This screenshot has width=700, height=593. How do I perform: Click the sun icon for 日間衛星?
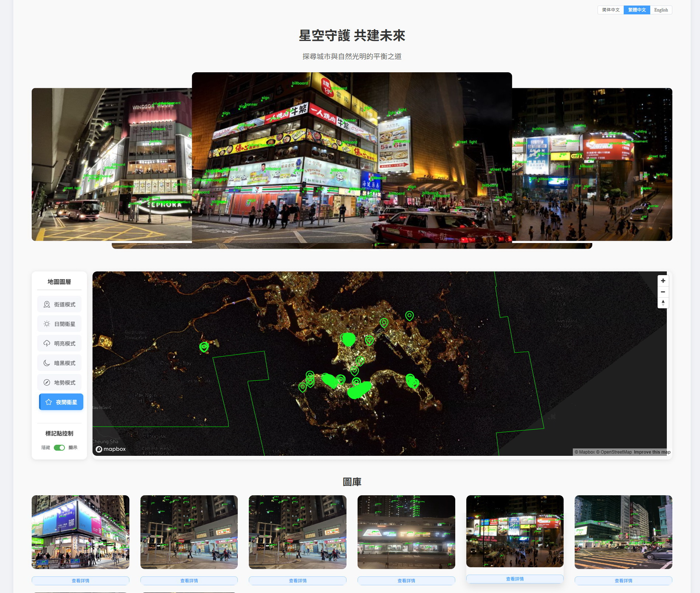click(x=47, y=324)
